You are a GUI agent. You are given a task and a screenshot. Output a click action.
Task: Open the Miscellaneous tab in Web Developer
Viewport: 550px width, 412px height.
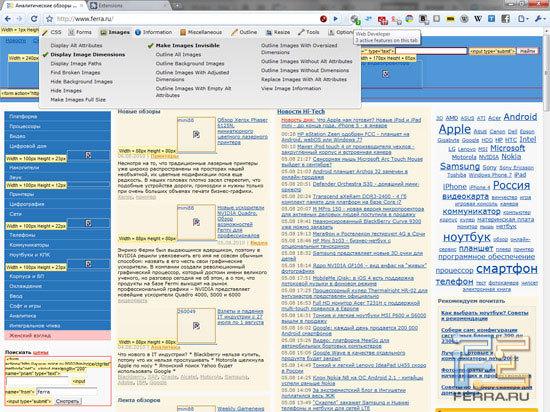(201, 32)
